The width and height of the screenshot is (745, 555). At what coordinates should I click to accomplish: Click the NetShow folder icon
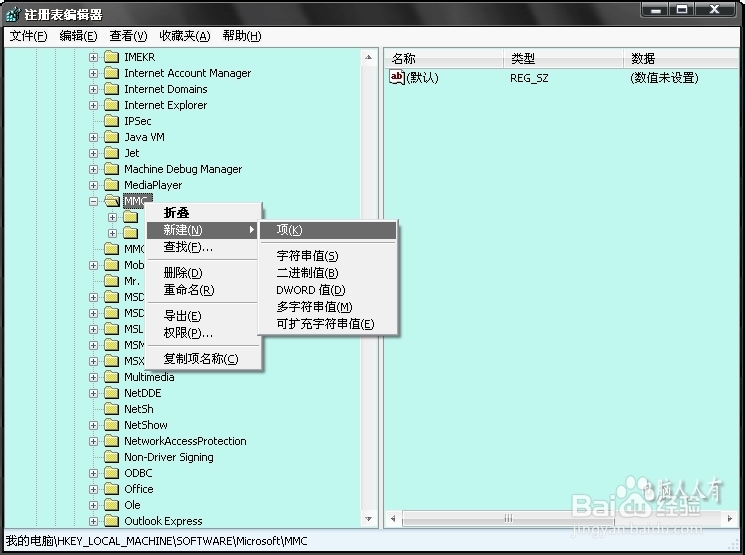tap(112, 425)
